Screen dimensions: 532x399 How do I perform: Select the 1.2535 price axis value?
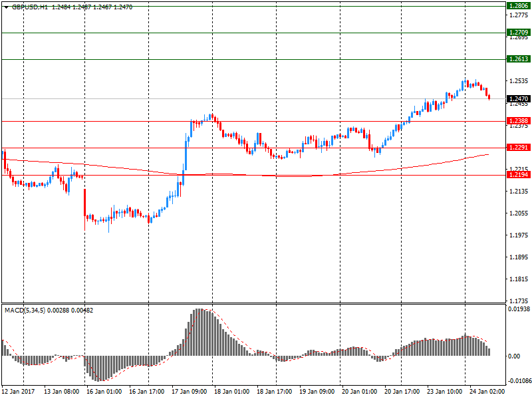click(519, 81)
